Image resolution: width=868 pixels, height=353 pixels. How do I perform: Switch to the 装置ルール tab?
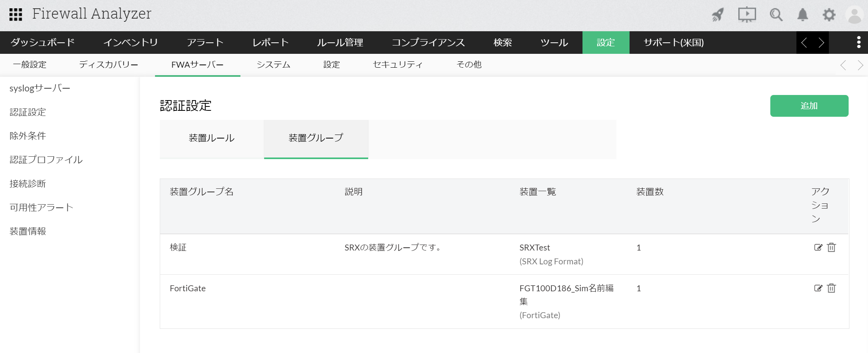point(212,138)
